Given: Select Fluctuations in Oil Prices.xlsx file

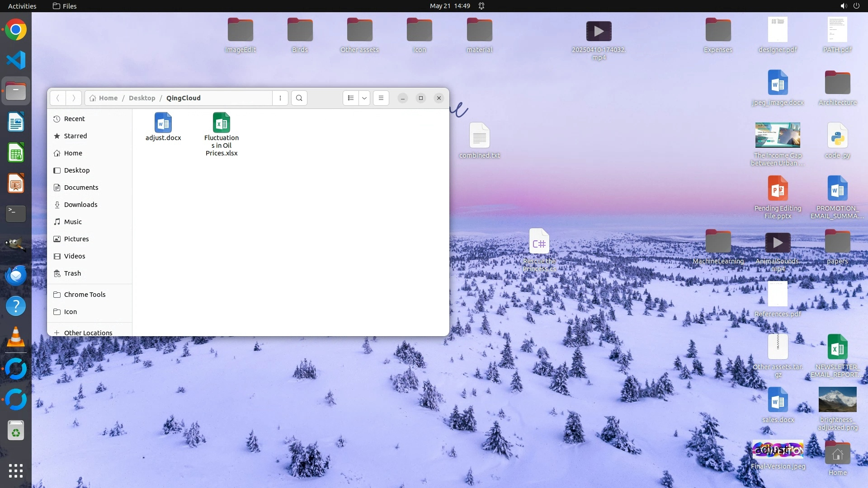Looking at the screenshot, I should 222,134.
